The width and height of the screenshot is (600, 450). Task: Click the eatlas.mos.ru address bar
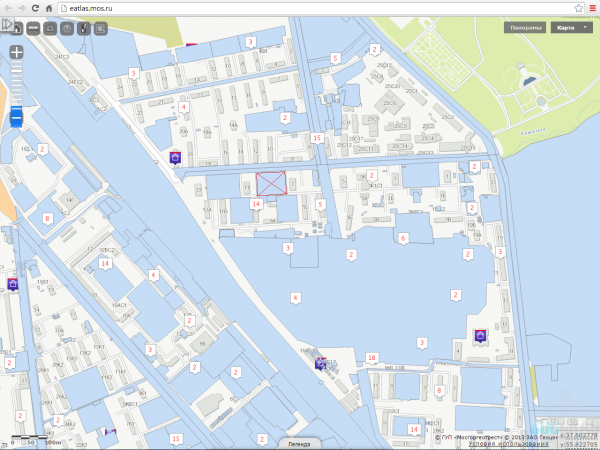click(300, 7)
